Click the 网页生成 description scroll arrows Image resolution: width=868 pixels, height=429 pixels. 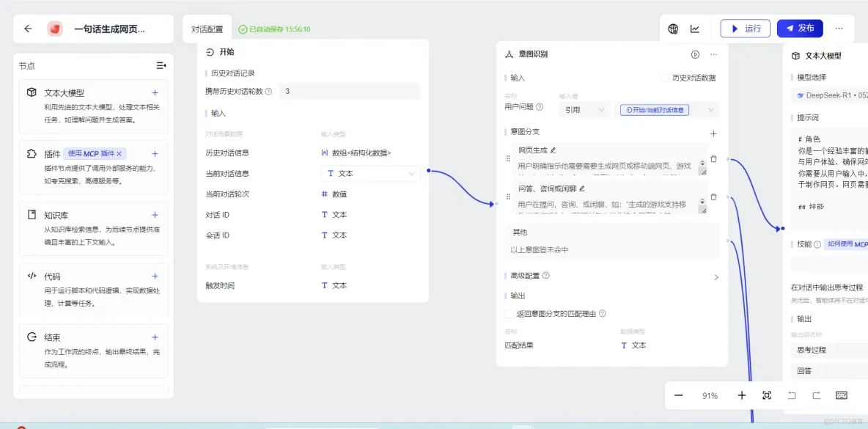(703, 163)
